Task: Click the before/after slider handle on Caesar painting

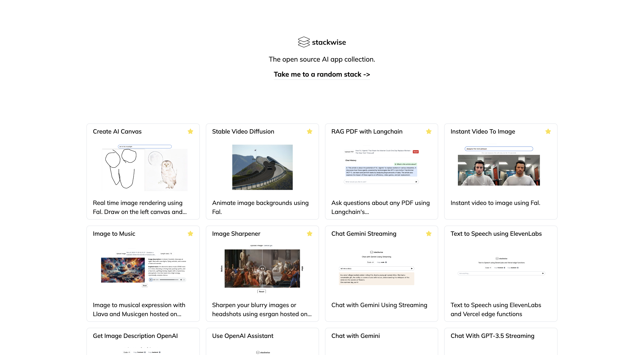Action: click(262, 269)
